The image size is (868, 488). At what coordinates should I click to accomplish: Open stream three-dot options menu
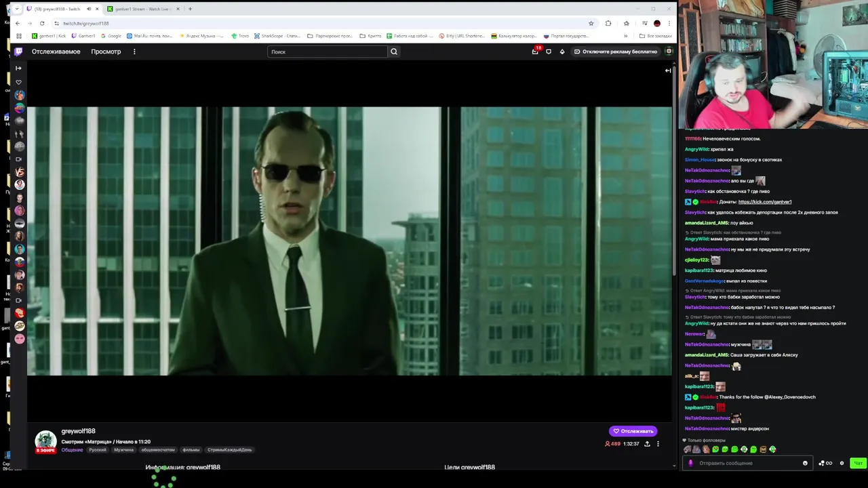pos(658,444)
